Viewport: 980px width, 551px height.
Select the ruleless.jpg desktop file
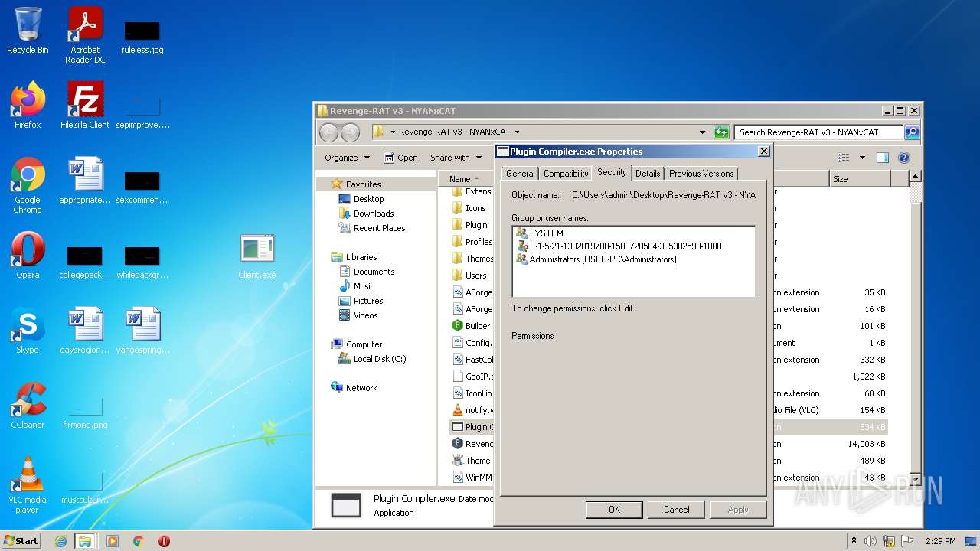tap(142, 37)
